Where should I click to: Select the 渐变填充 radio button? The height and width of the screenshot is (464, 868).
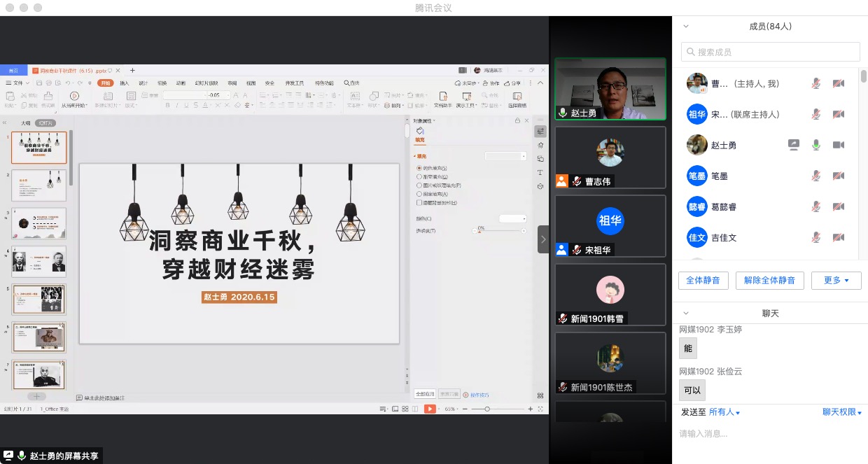coord(419,177)
